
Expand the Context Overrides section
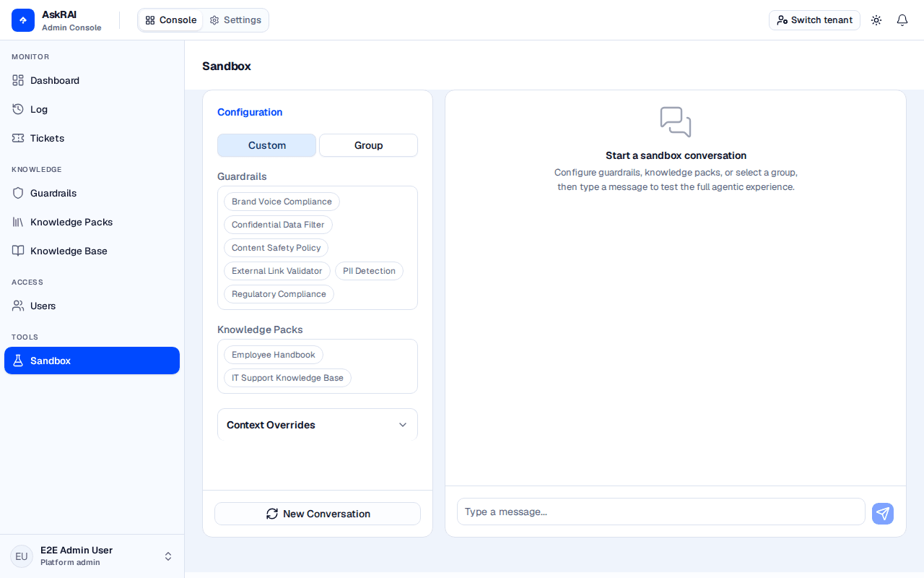(x=318, y=425)
